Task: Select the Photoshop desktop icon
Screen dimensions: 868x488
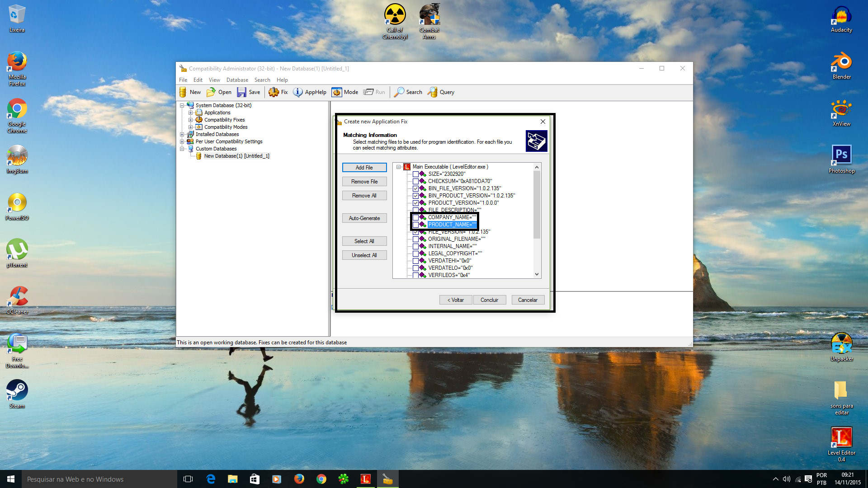Action: click(x=841, y=160)
